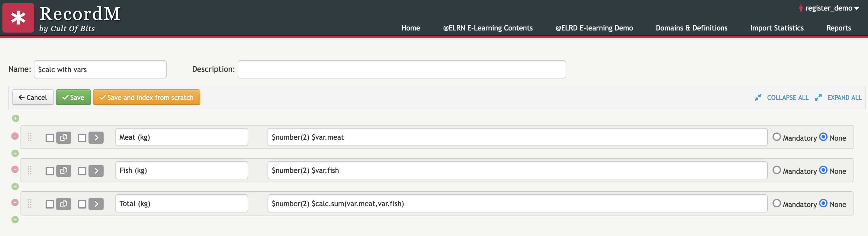This screenshot has width=868, height=236.
Task: Click the RecordM asterisk logo
Action: [x=18, y=18]
